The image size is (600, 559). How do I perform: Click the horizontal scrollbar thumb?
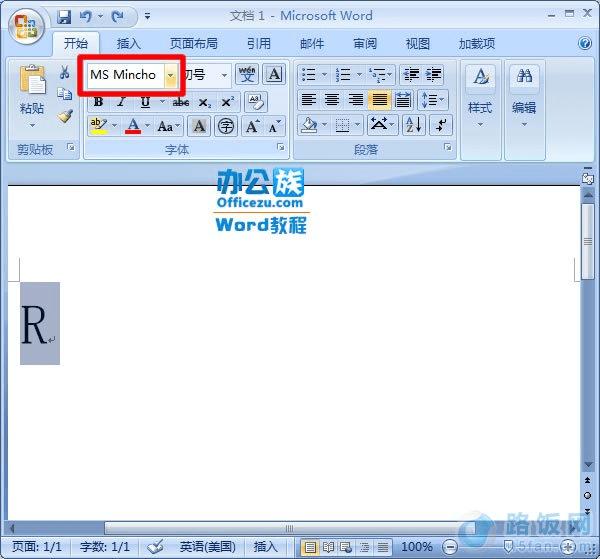290,529
